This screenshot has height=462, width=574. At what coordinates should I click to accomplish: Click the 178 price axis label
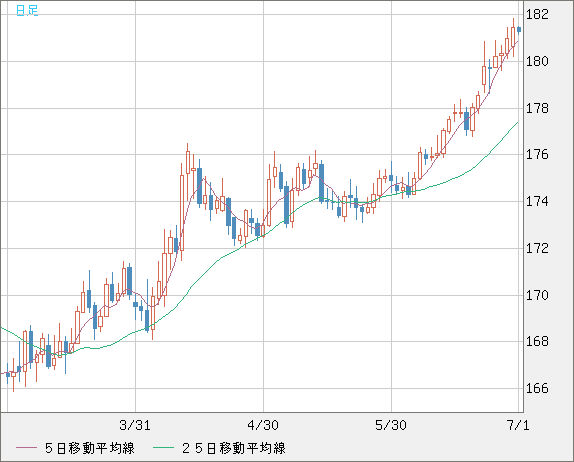(537, 108)
